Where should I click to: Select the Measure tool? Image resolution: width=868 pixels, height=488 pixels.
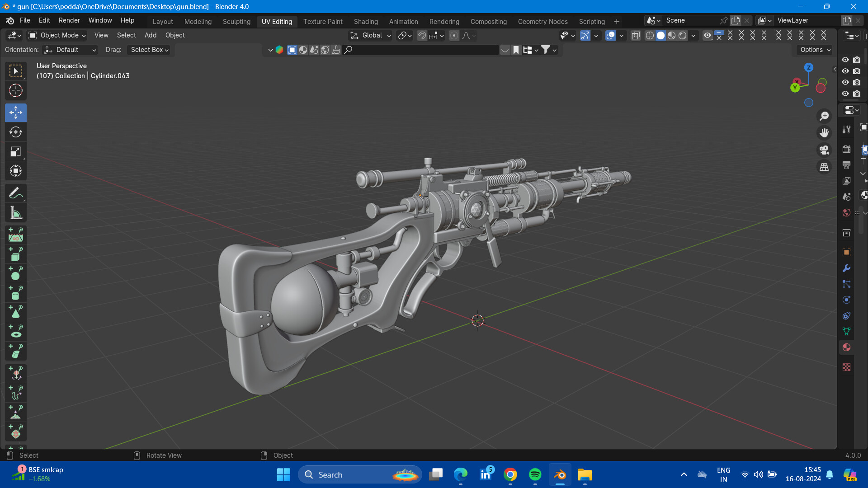coord(16,212)
